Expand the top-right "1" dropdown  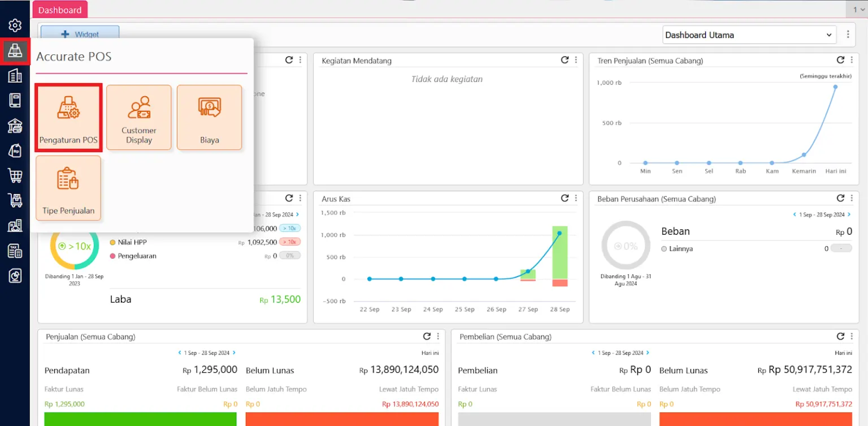[858, 9]
